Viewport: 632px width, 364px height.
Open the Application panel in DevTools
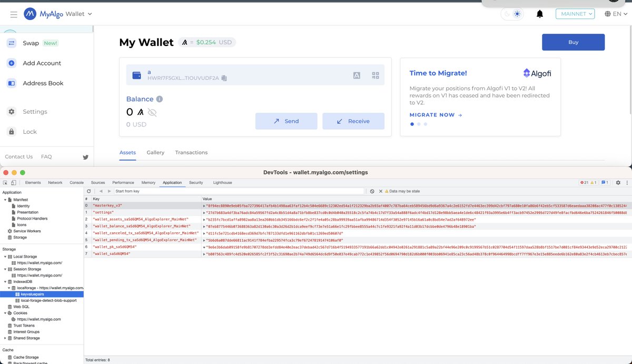point(172,183)
